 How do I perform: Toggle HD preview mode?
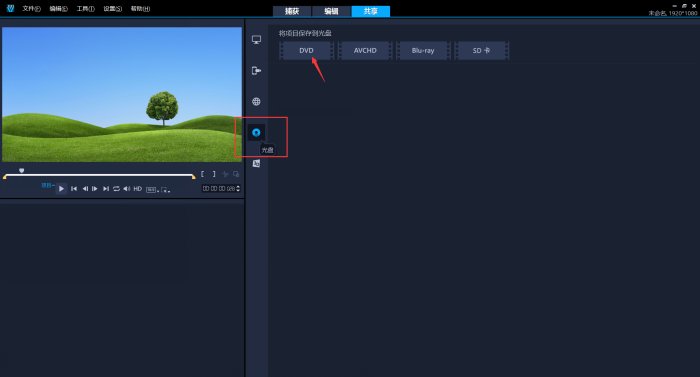coord(138,189)
